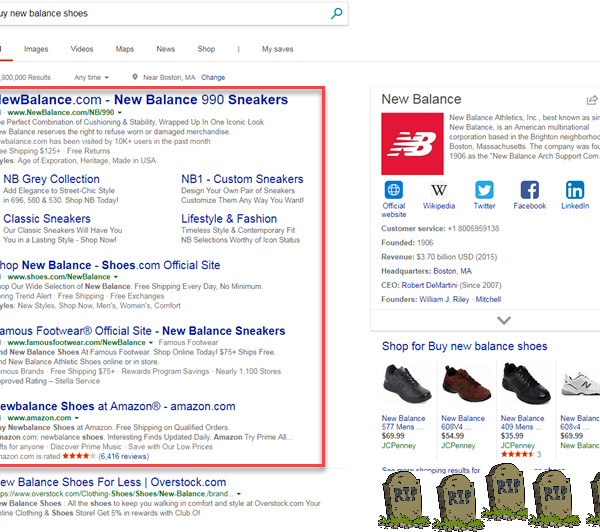Click the Change location link

coord(213,77)
